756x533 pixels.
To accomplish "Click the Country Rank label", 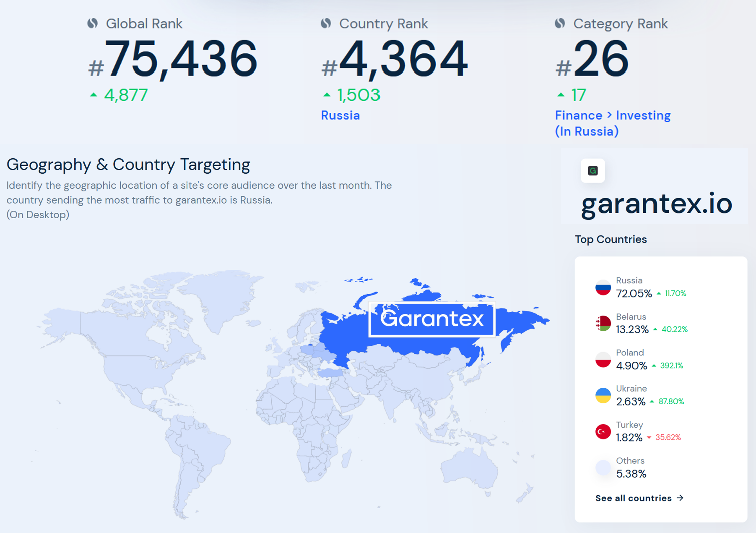I will (x=383, y=24).
